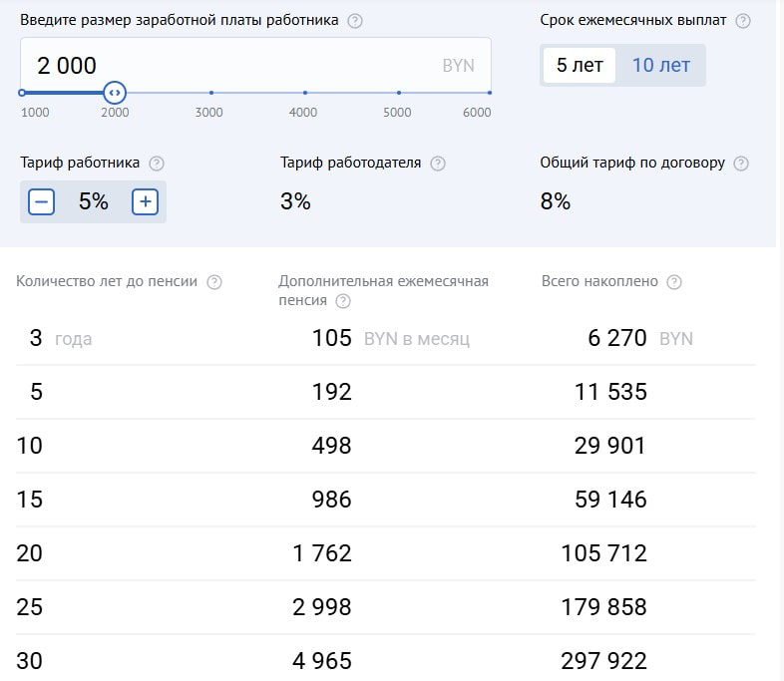Click help icon by 'Количество лет до пенсии'
Screen dimensions: 784x681
(x=213, y=282)
